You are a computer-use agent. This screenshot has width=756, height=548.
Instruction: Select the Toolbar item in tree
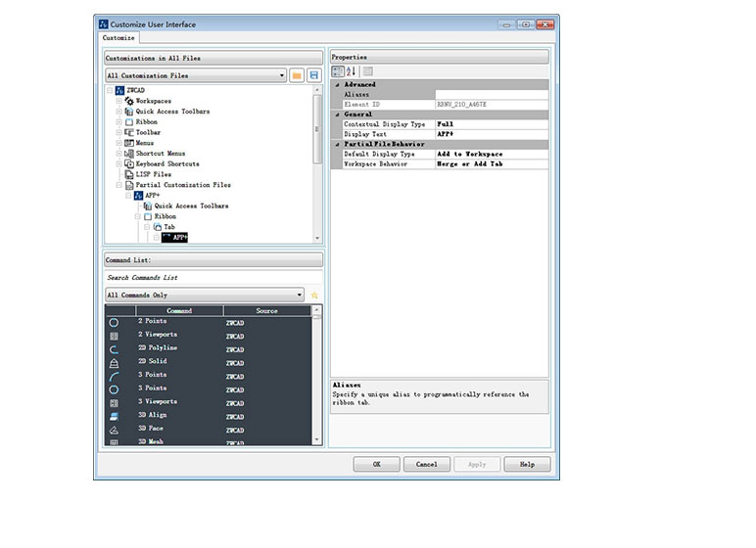click(148, 132)
